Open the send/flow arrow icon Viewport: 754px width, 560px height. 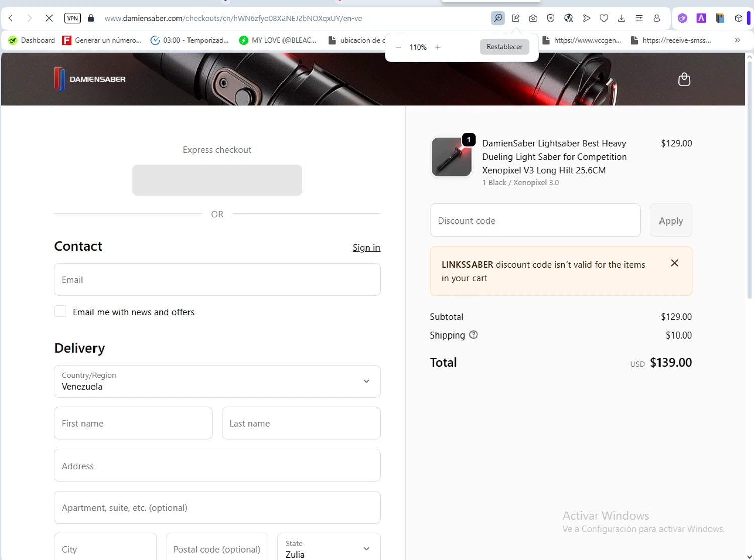tap(586, 18)
